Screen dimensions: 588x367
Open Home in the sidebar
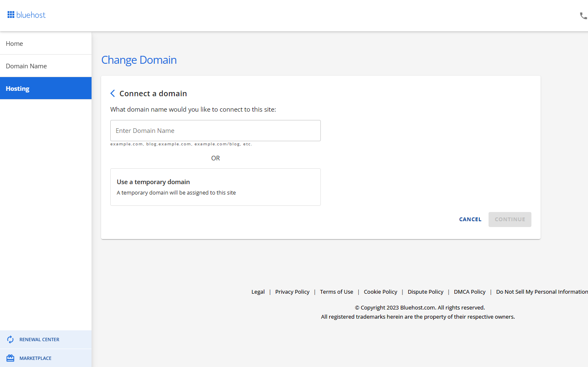click(46, 43)
